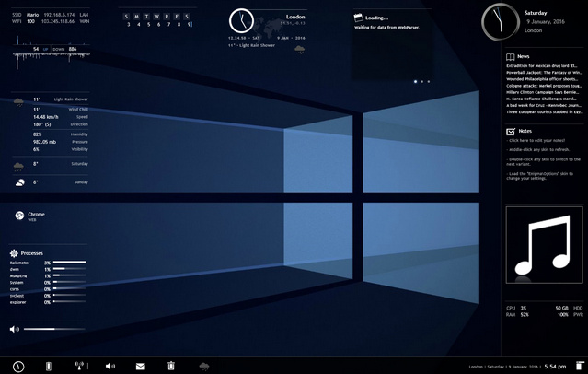This screenshot has width=588, height=374.
Task: Click the music note album art
Action: (544, 245)
